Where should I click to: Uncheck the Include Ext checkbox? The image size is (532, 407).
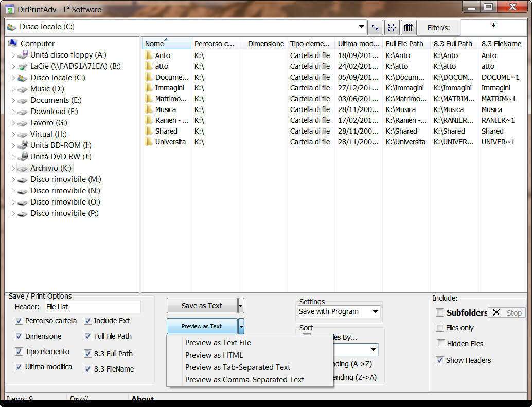(x=88, y=321)
